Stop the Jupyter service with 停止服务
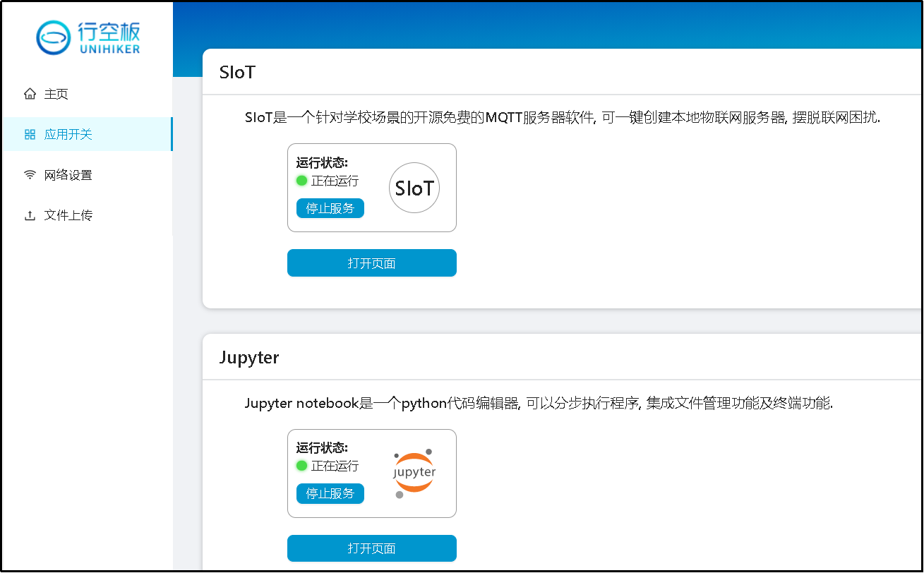 330,493
